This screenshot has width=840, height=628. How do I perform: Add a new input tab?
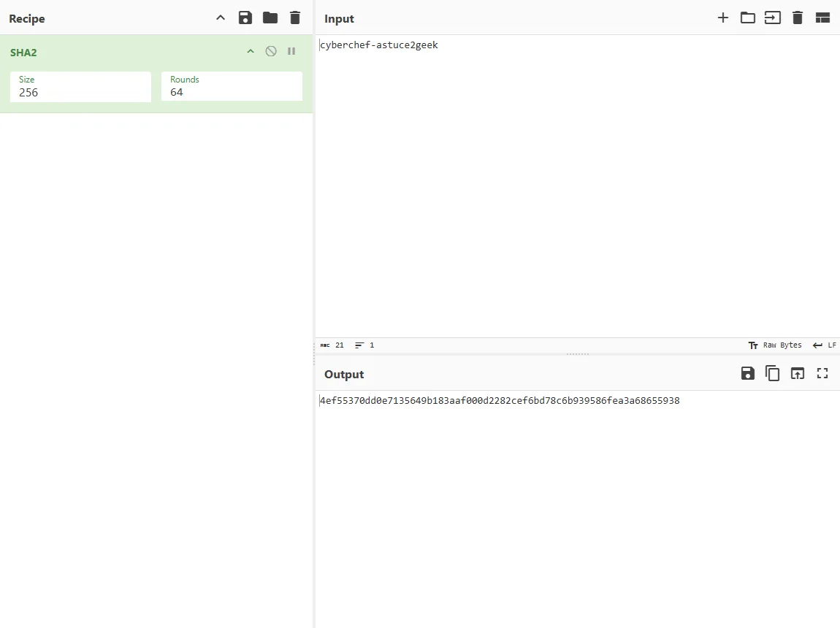coord(722,18)
